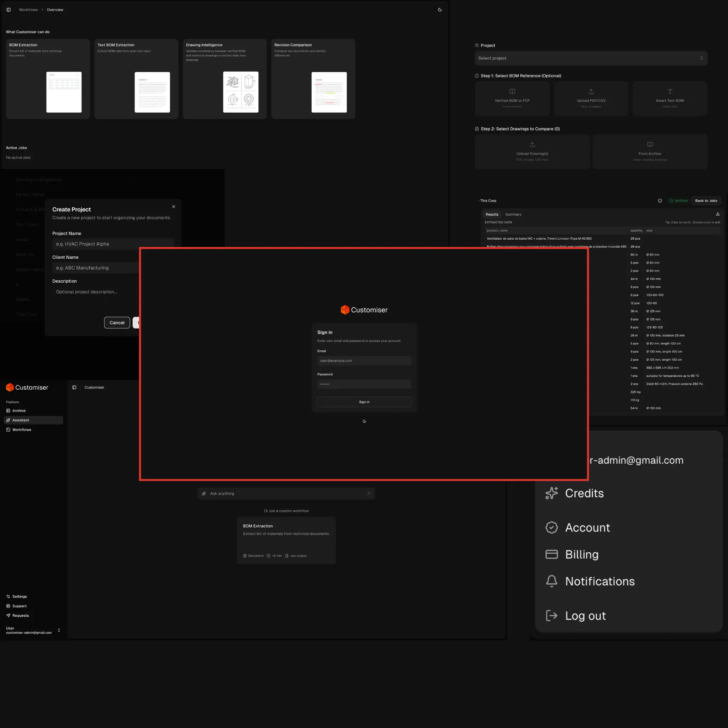Switch theme via moon icon in Overview header
728x728 pixels.
440,10
